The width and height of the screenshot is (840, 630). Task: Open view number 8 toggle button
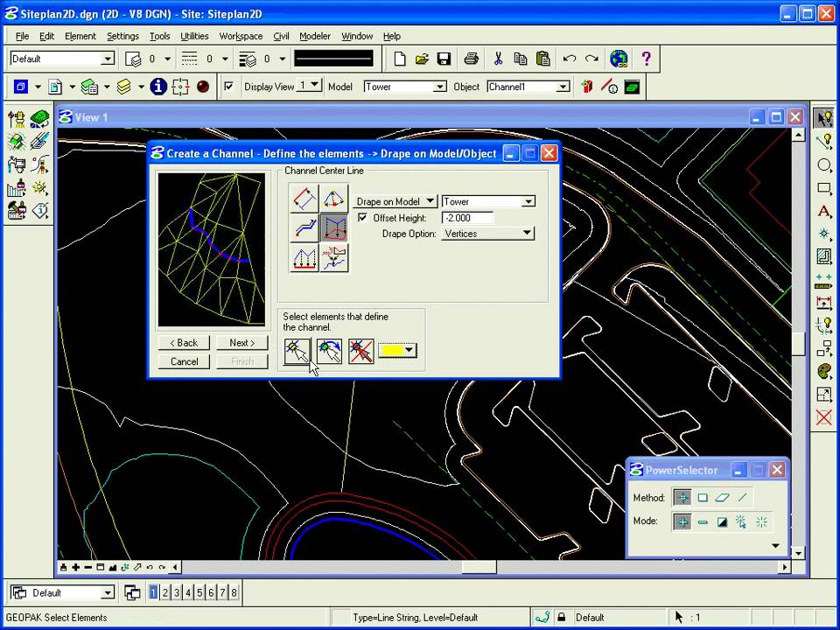(x=234, y=592)
